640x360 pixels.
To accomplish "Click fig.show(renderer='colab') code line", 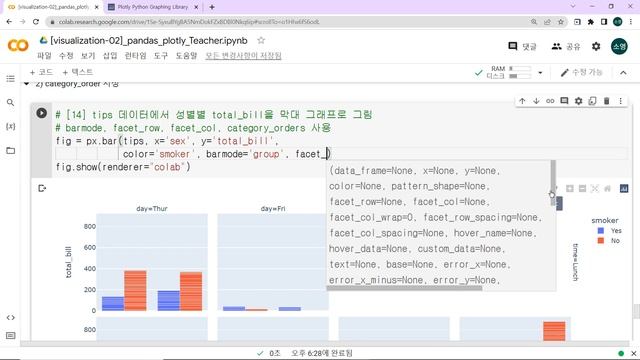I will click(123, 167).
